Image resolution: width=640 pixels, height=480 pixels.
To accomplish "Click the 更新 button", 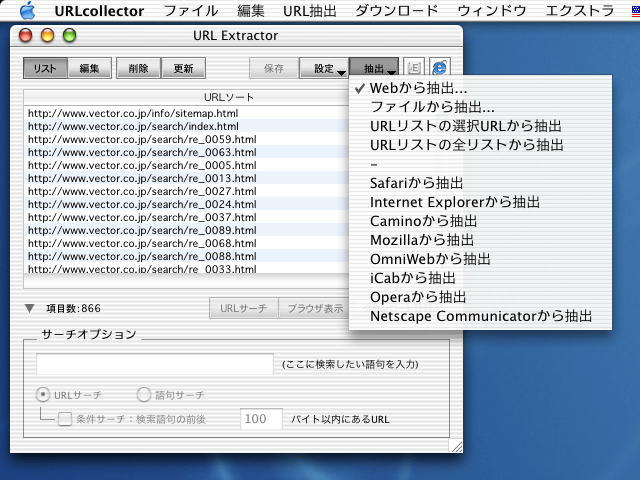I will tap(183, 68).
